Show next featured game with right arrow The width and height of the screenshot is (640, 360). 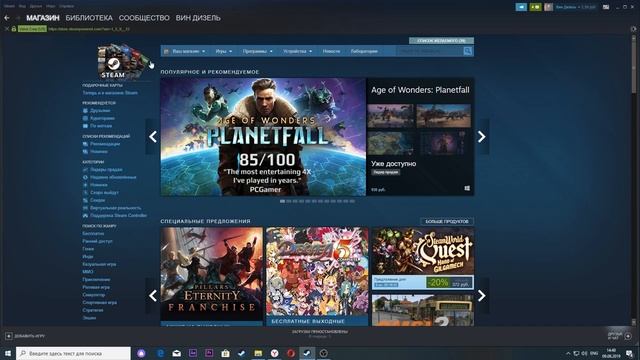(x=482, y=137)
